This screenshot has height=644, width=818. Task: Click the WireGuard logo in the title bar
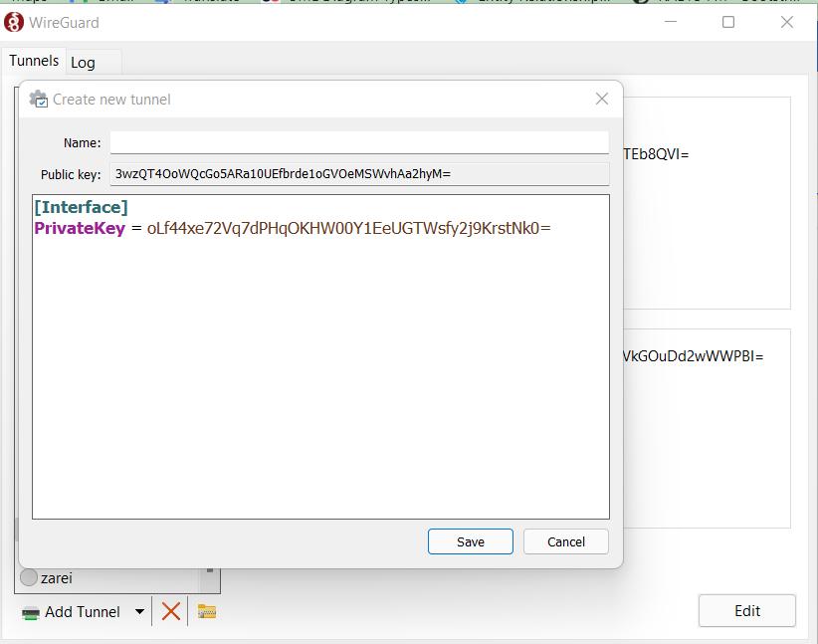coord(14,23)
